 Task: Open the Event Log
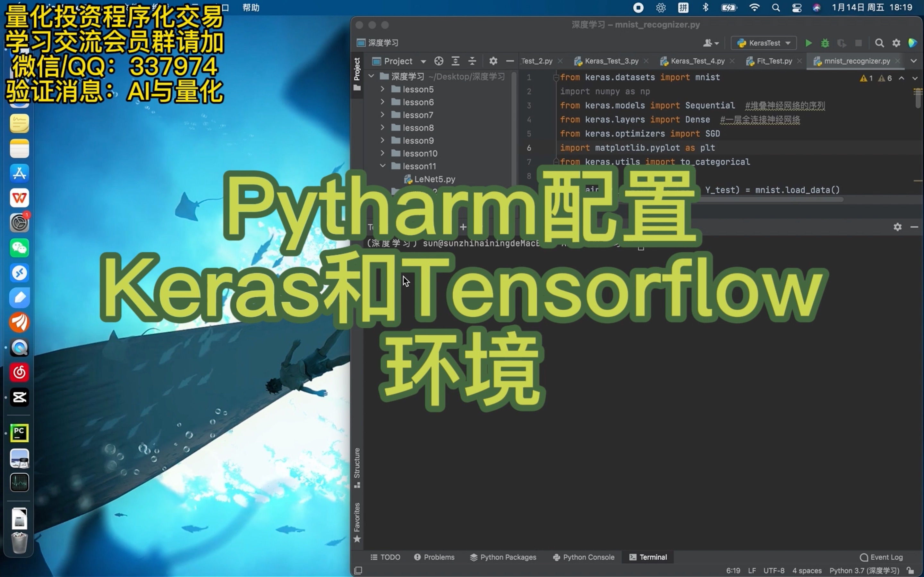pos(881,557)
